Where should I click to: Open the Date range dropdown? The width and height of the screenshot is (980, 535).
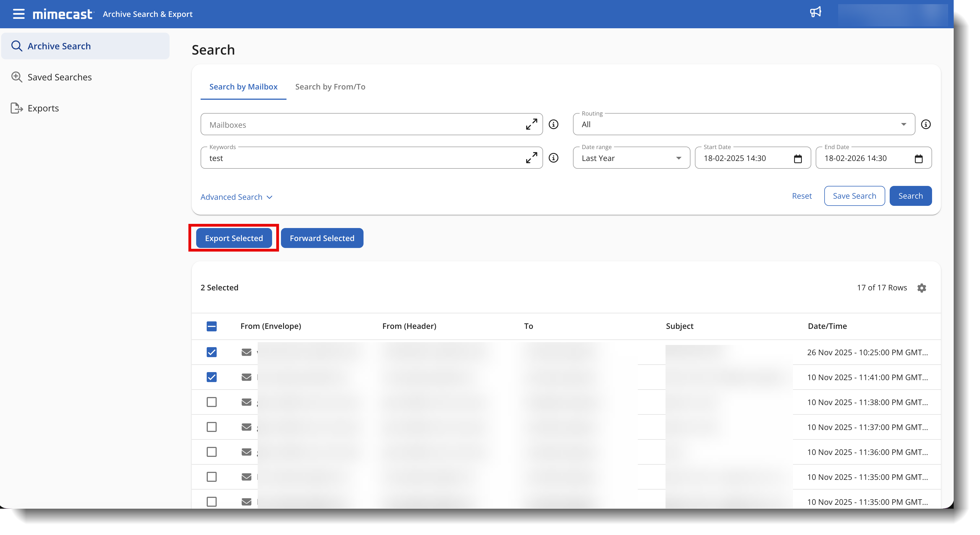(x=631, y=158)
